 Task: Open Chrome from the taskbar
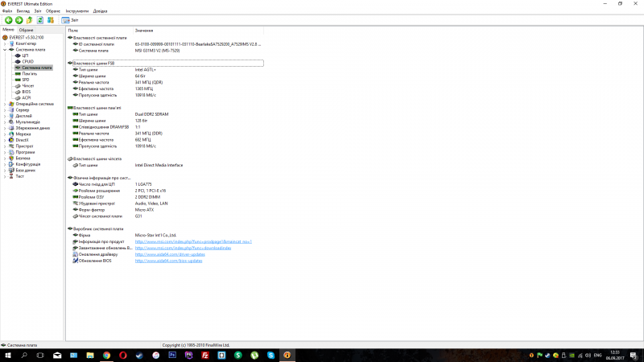(106, 356)
